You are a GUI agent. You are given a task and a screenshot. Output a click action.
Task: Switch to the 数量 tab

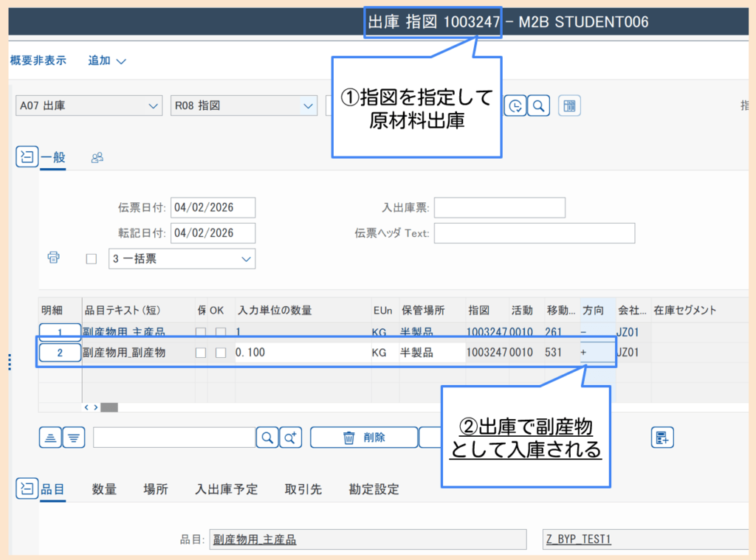point(104,488)
